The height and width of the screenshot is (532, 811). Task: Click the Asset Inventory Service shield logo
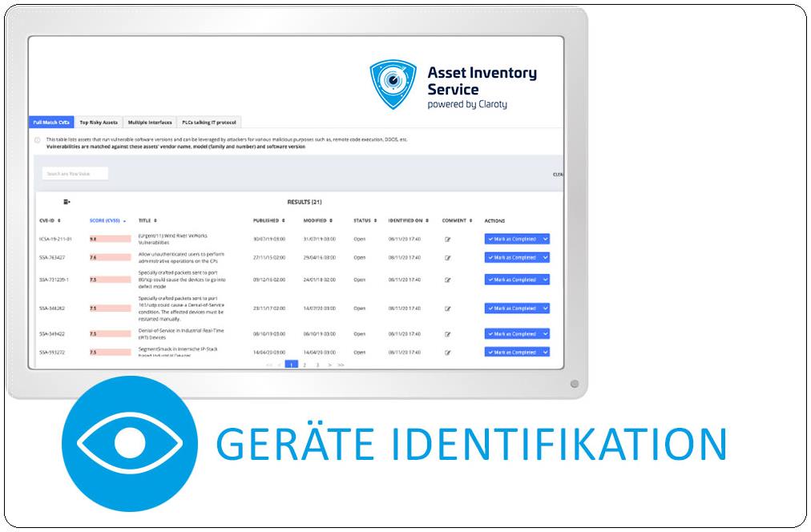tap(393, 85)
